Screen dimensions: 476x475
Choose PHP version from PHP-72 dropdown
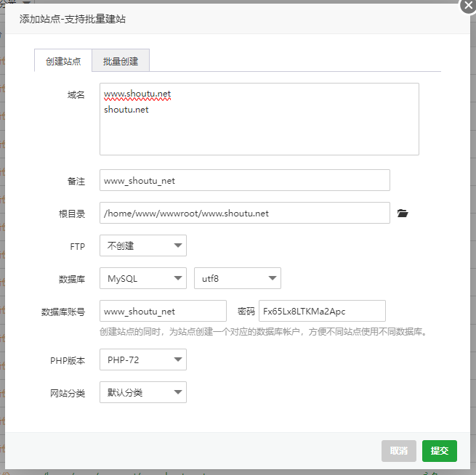coord(143,360)
